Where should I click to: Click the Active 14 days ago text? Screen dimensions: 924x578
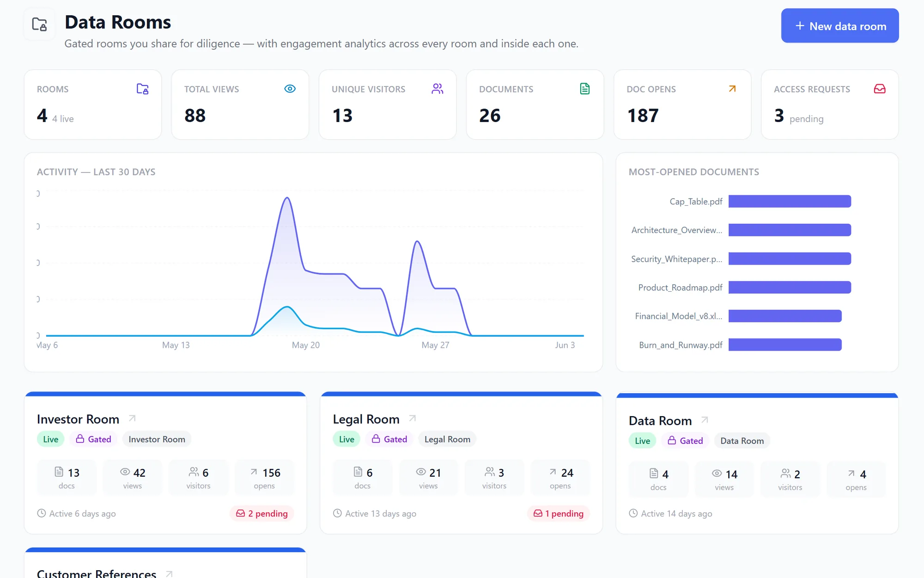[677, 514]
